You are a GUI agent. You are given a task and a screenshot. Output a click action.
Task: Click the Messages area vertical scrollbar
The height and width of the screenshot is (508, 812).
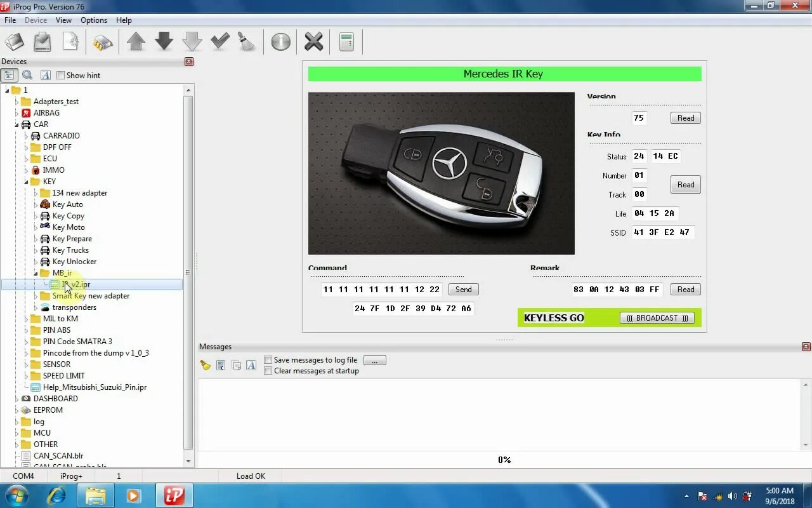(x=807, y=414)
